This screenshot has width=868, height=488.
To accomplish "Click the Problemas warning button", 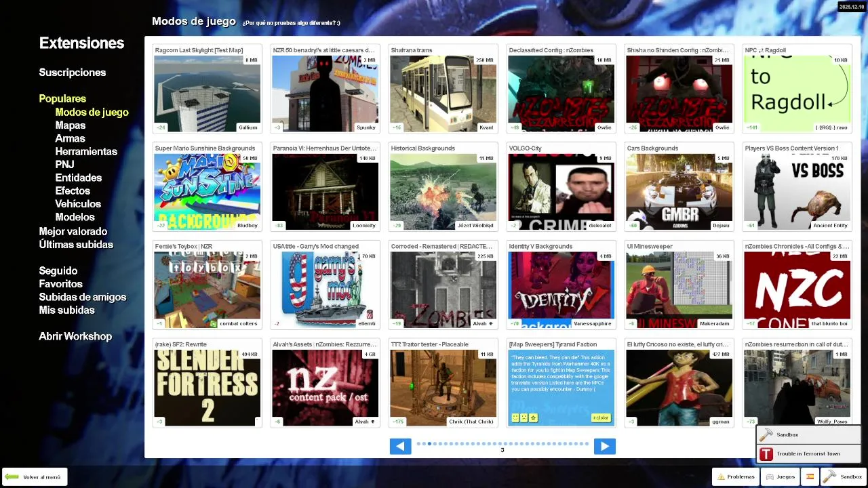I will pos(736,476).
